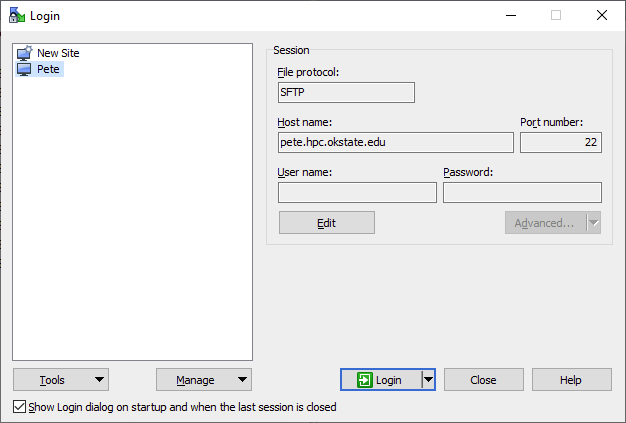626x423 pixels.
Task: Open Help for the Login dialog
Action: (x=571, y=380)
